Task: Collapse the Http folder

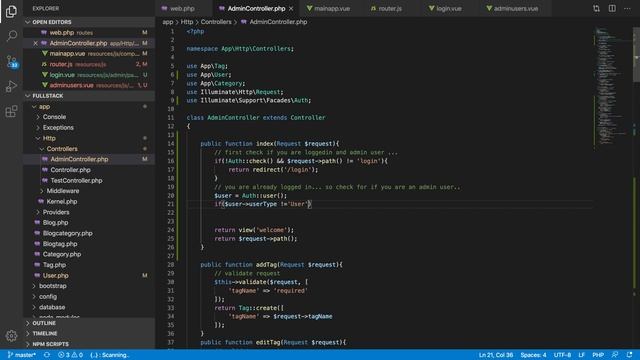Action: click(89, 138)
